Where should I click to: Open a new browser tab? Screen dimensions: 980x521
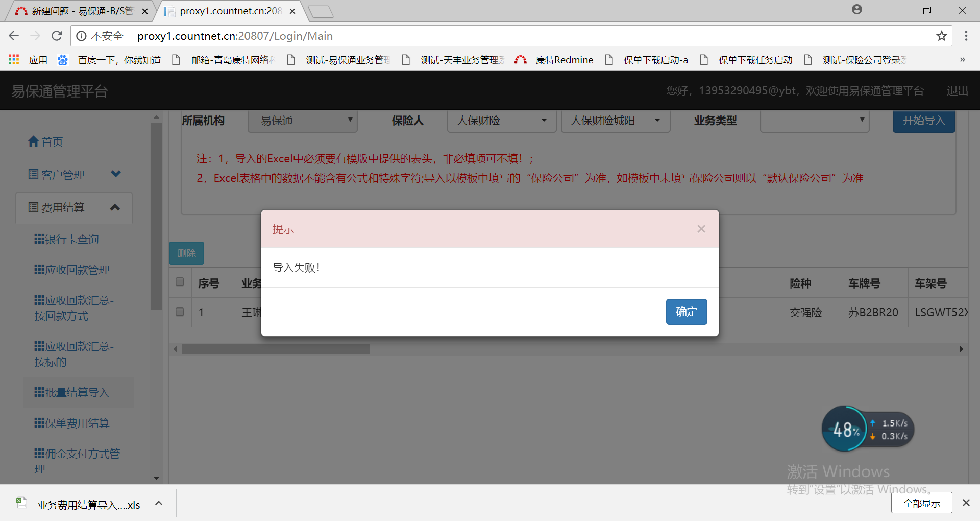point(321,11)
